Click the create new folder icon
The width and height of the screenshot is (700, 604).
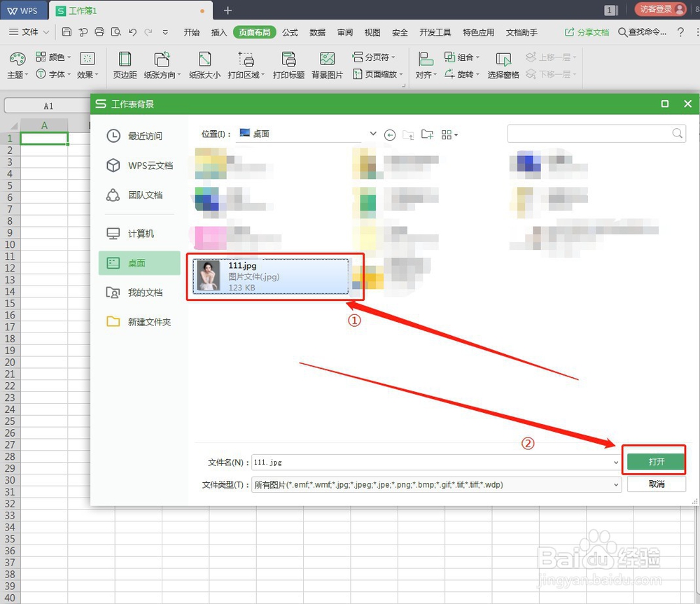pyautogui.click(x=427, y=134)
